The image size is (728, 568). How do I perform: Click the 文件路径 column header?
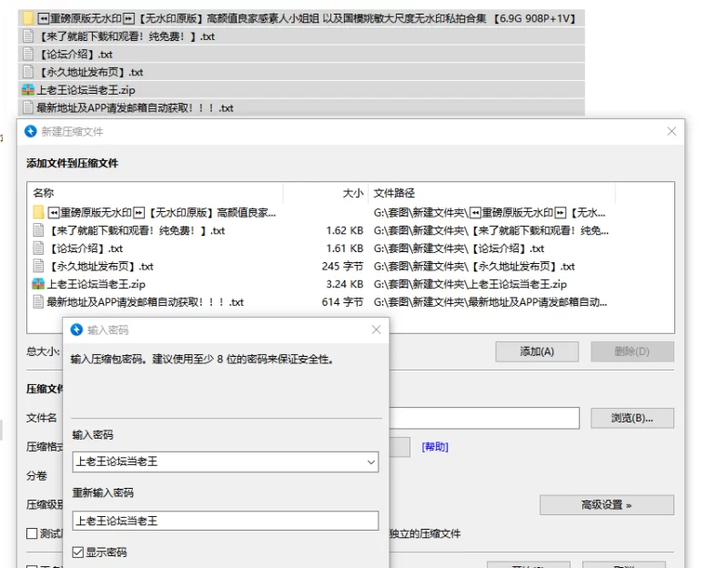[394, 193]
